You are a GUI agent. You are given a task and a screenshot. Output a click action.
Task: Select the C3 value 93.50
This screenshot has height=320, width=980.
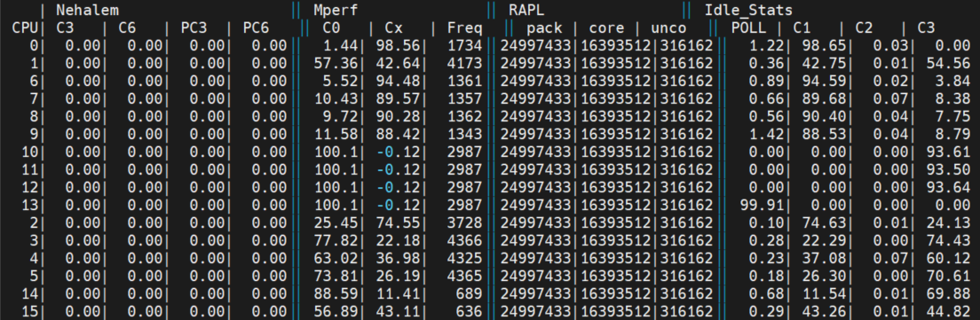tap(947, 169)
